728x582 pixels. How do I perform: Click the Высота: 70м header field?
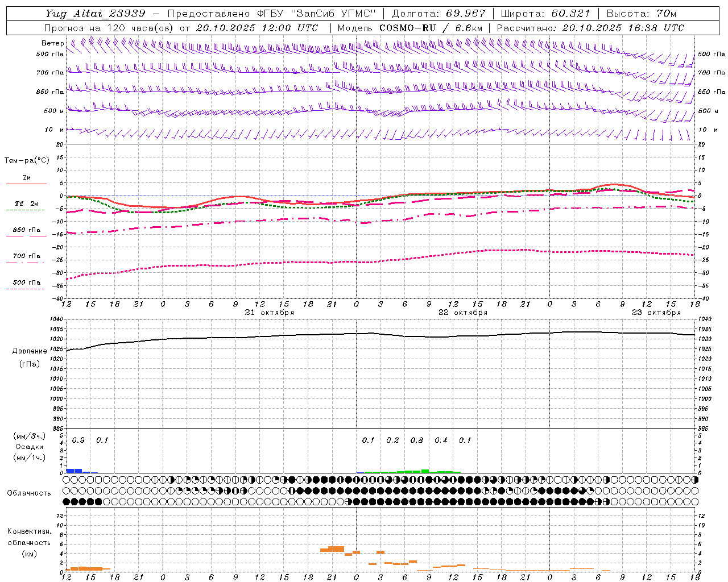642,14
